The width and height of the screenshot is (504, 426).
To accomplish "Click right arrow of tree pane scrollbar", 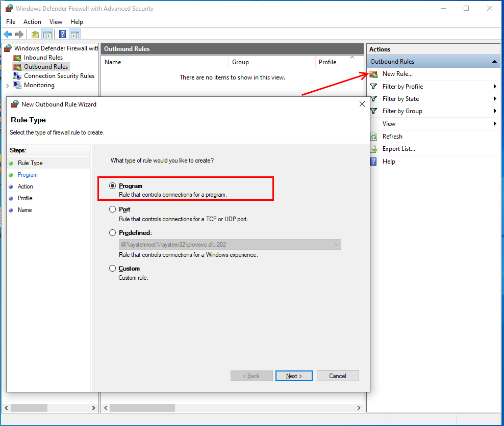I will click(x=93, y=408).
